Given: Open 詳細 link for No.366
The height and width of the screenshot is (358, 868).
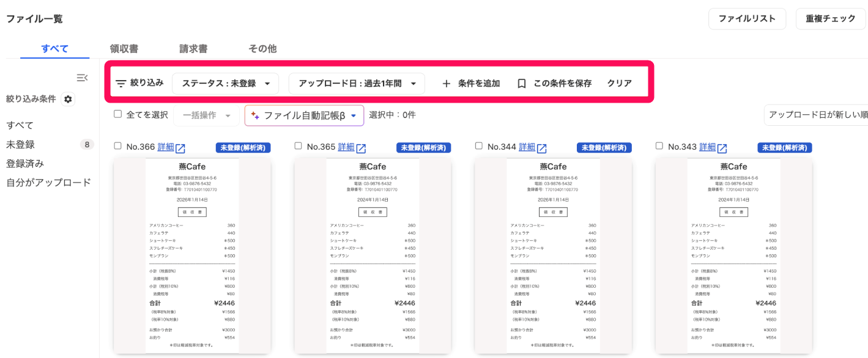Looking at the screenshot, I should coord(166,147).
